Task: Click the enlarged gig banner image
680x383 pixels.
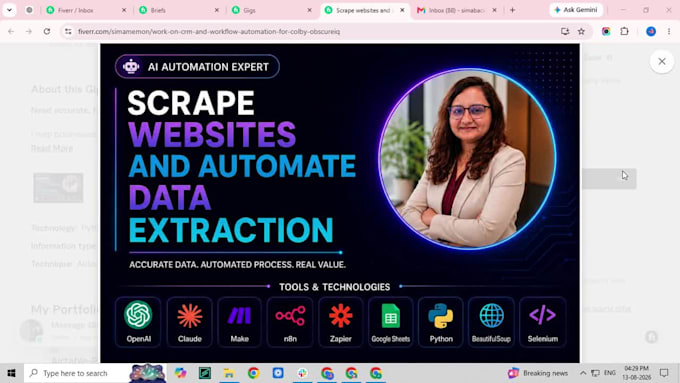Action: coord(340,203)
